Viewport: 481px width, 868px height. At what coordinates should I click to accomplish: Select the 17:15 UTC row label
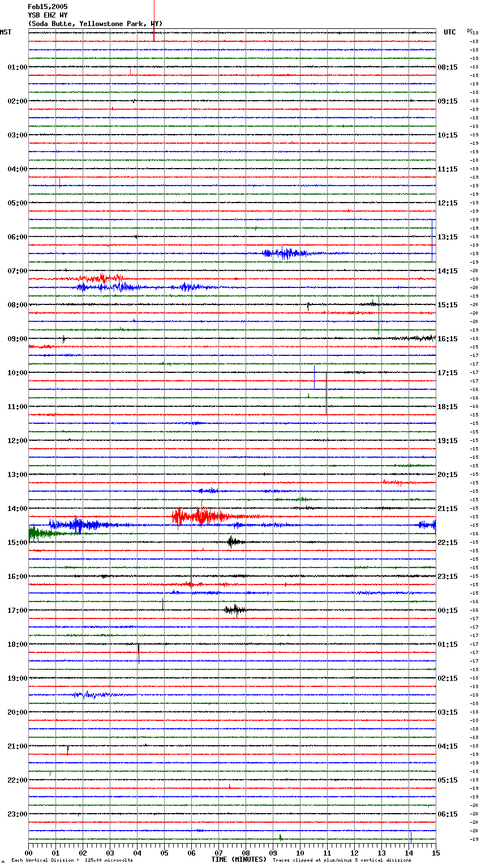pos(448,373)
